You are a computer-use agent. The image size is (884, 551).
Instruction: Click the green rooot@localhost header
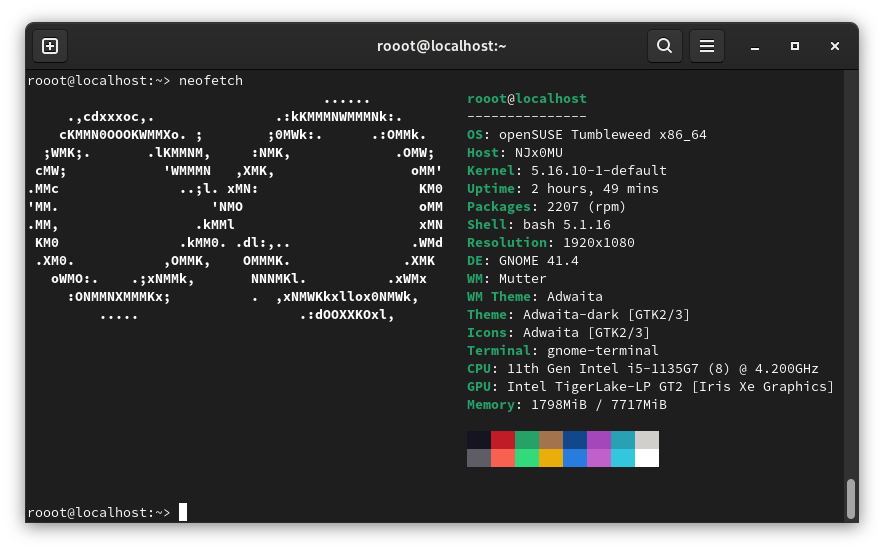527,99
